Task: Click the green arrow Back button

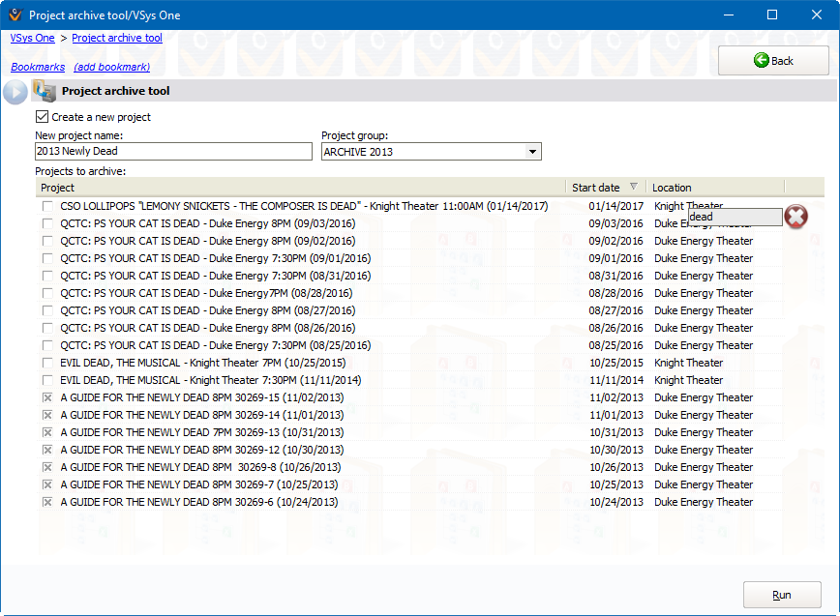Action: [773, 61]
